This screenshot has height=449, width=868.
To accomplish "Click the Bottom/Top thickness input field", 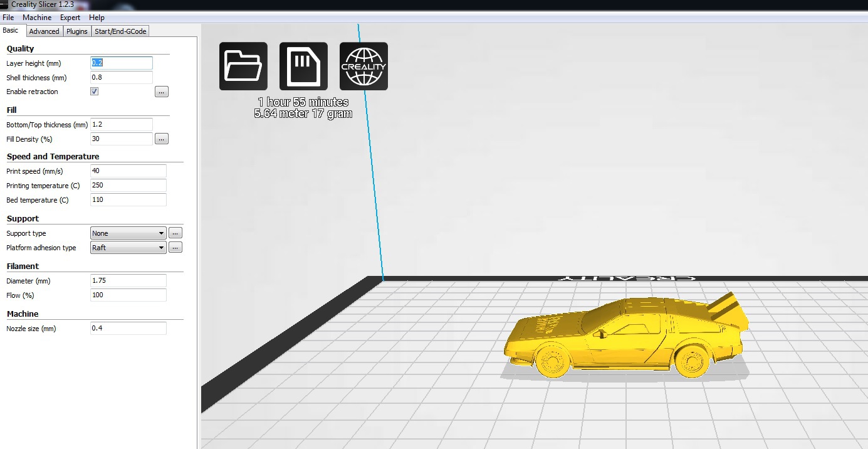I will (x=122, y=125).
